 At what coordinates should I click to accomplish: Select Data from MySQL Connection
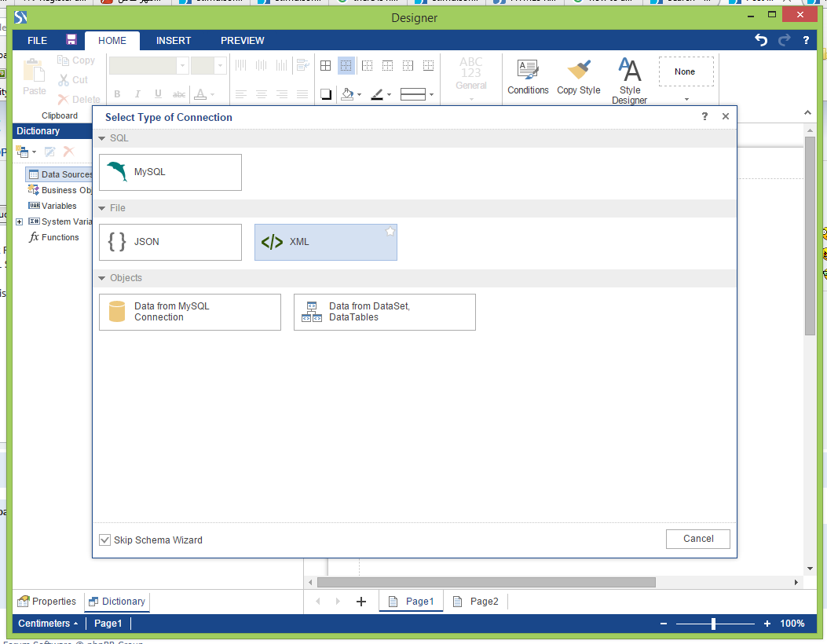[190, 313]
